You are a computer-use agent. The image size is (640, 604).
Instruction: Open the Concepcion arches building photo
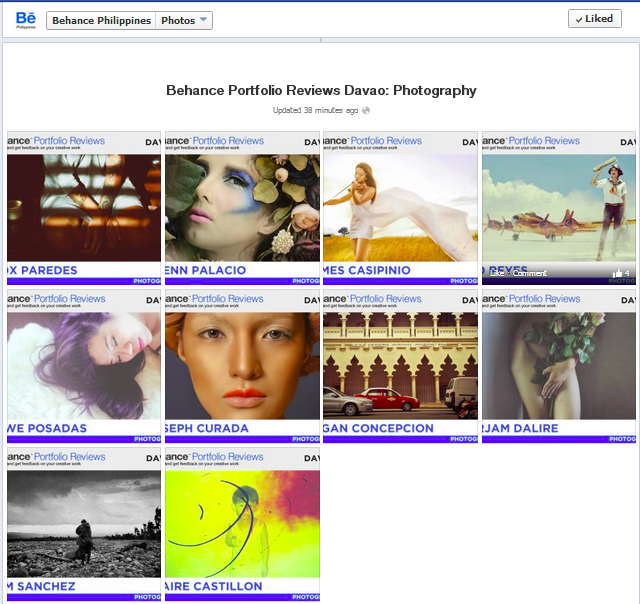click(400, 366)
